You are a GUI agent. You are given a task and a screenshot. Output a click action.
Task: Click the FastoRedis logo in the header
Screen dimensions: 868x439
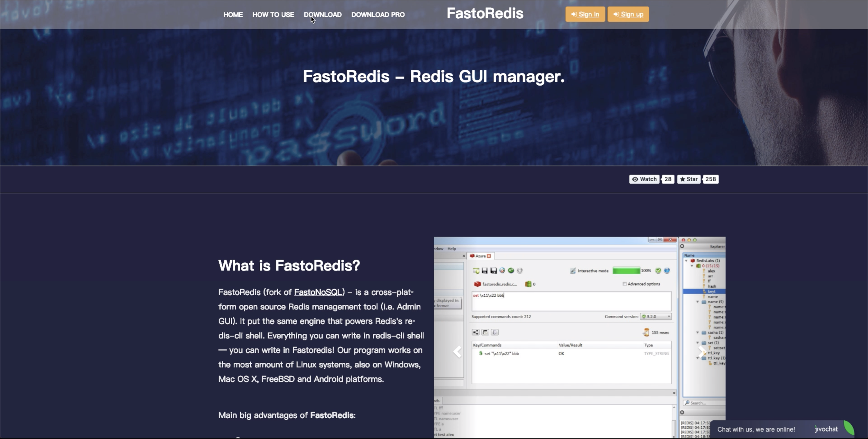pyautogui.click(x=485, y=14)
